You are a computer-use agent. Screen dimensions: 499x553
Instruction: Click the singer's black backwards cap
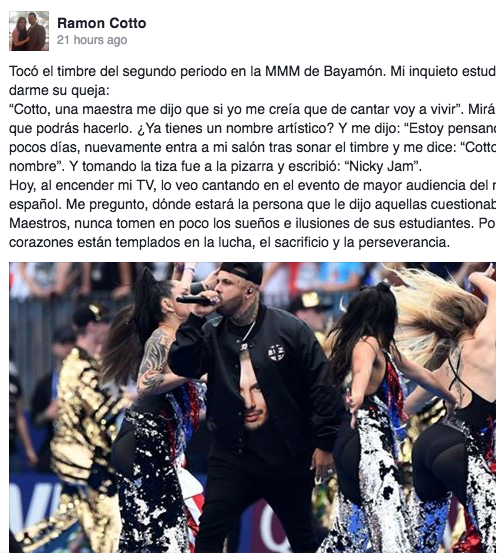[x=242, y=272]
